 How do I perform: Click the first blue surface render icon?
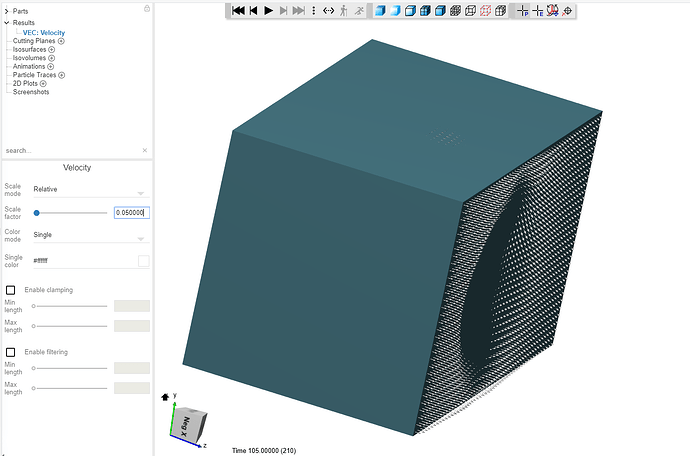coord(381,11)
